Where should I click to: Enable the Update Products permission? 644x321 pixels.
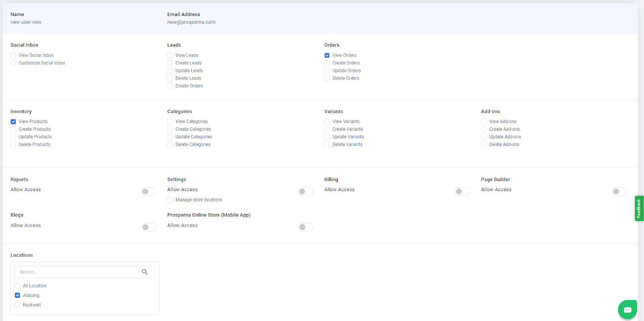coord(13,137)
